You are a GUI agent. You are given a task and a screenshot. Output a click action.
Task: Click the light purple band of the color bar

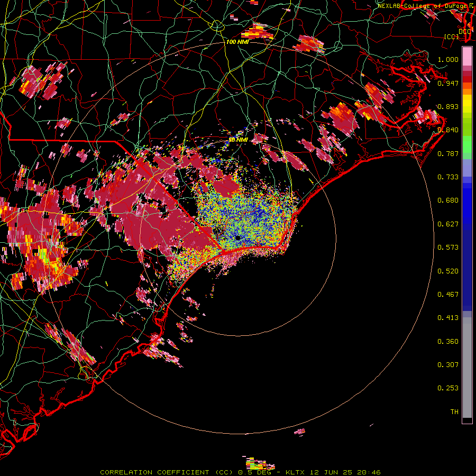(x=467, y=168)
